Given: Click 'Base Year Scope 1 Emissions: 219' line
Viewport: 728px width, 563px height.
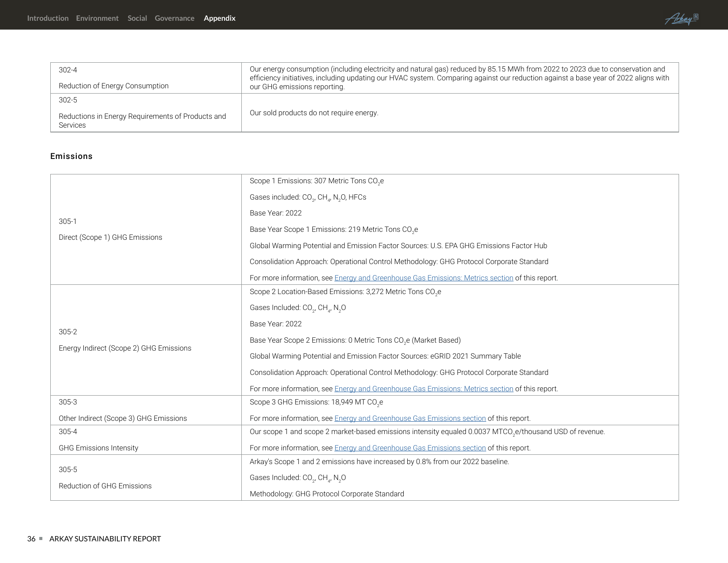Looking at the screenshot, I should coord(334,230).
